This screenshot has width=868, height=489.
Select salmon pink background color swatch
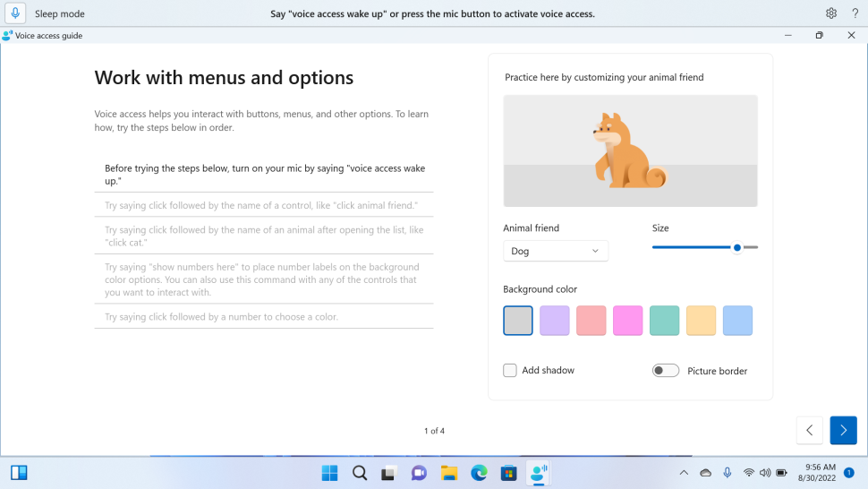(x=591, y=320)
